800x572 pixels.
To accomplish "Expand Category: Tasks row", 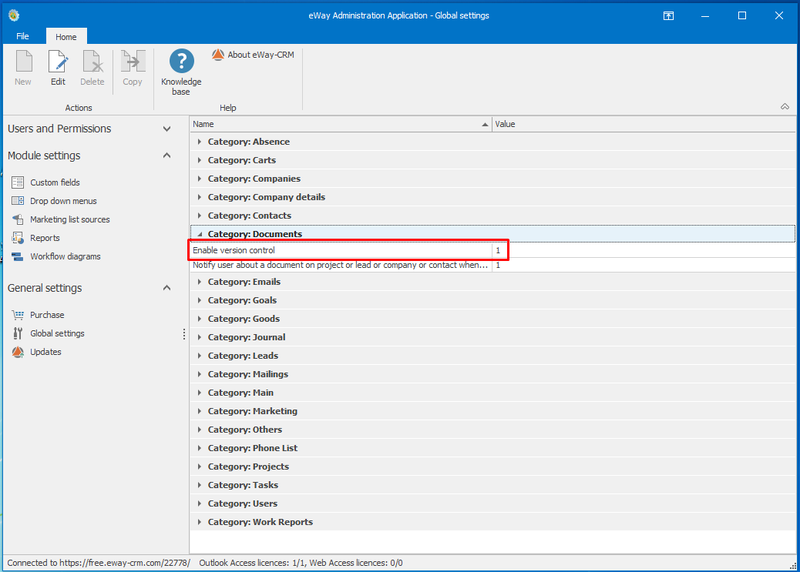I will tap(199, 485).
